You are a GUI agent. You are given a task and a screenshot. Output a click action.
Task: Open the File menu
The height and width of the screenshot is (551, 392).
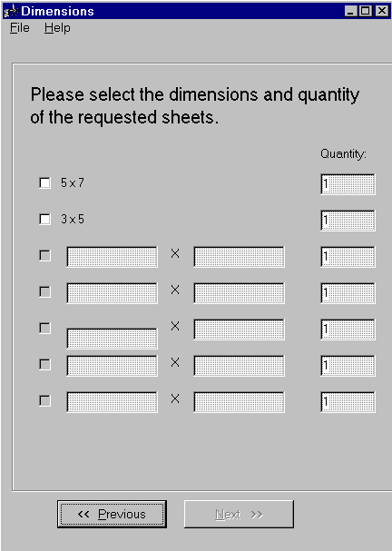point(20,28)
